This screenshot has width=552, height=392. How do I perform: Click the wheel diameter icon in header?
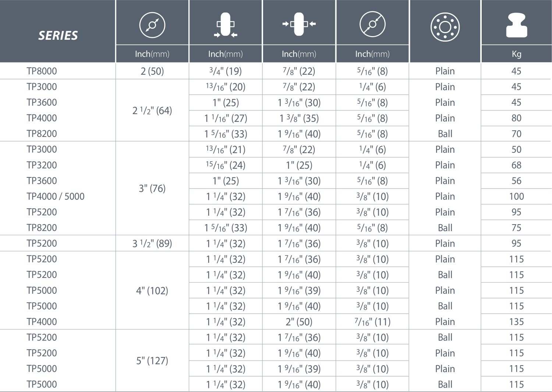(152, 25)
